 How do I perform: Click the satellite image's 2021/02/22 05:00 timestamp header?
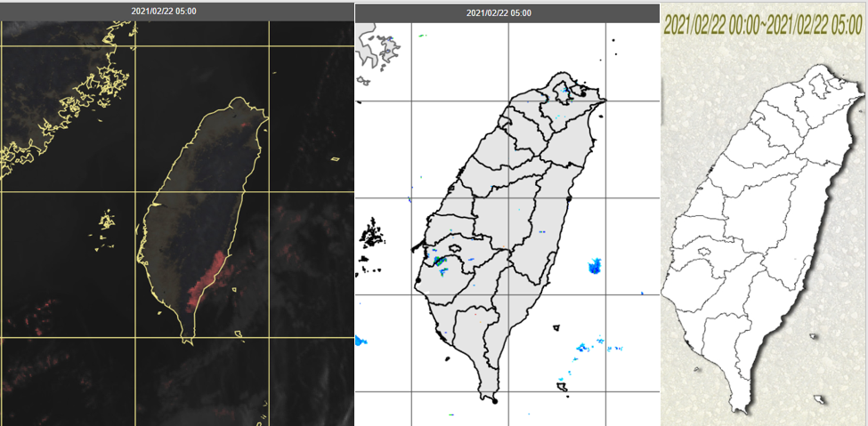click(163, 11)
